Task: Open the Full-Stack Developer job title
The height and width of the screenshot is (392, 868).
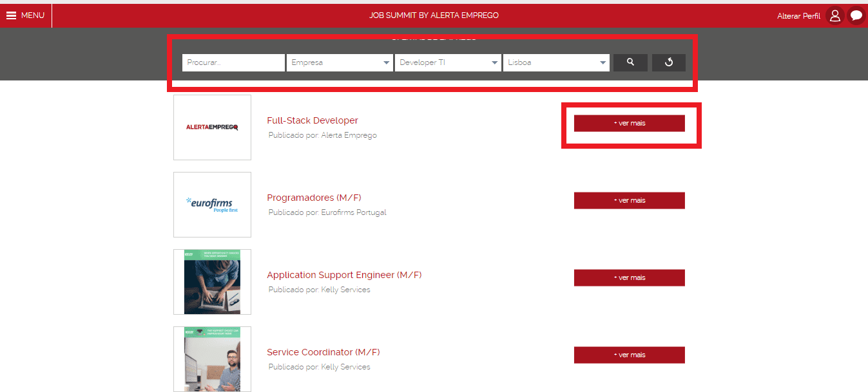Action: tap(313, 120)
